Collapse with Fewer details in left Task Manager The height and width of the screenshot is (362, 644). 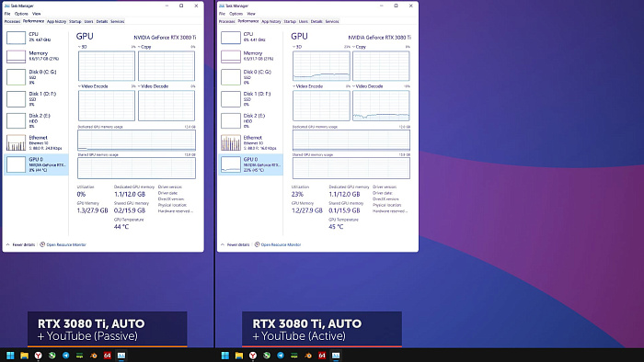[x=20, y=244]
